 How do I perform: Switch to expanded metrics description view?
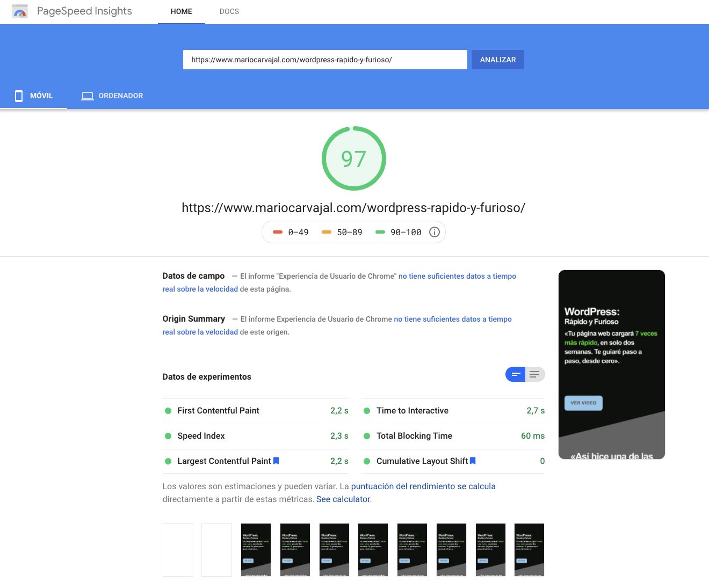[x=534, y=374]
